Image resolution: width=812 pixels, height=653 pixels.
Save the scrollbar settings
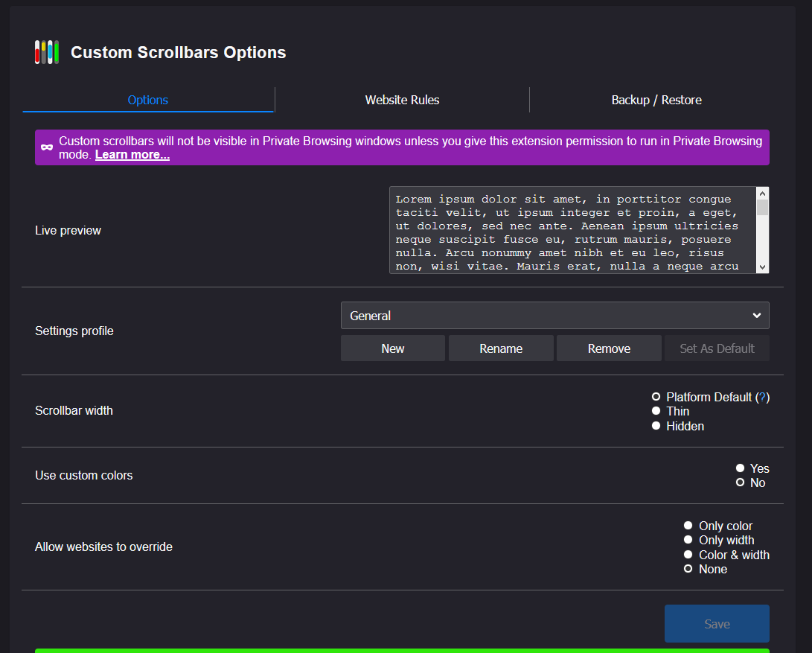[x=716, y=623]
